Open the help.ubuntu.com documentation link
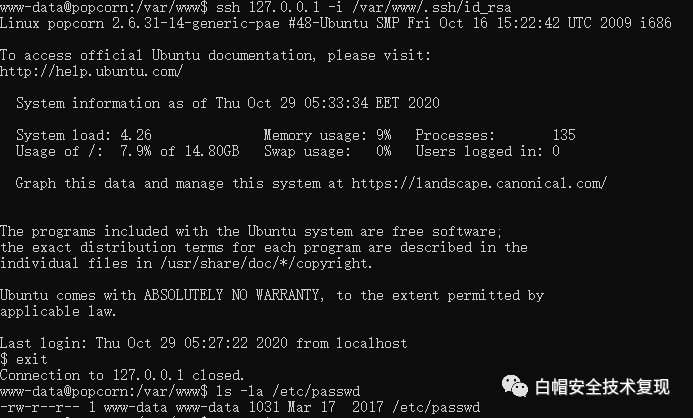 (91, 72)
